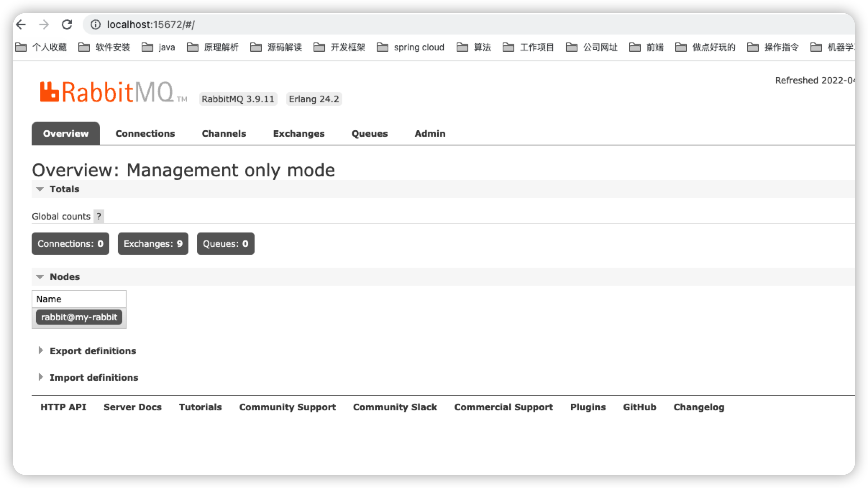Expand Export definitions section
This screenshot has height=488, width=868.
click(x=92, y=351)
